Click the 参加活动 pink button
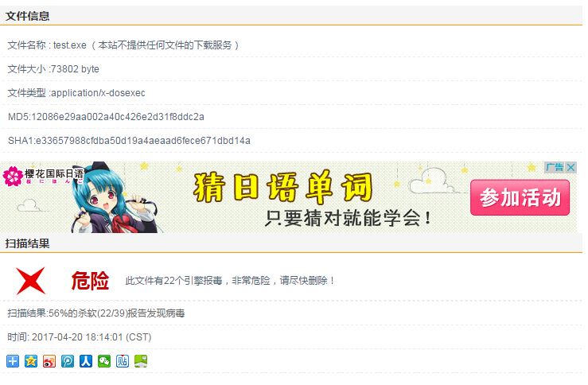This screenshot has width=588, height=385. coord(520,197)
